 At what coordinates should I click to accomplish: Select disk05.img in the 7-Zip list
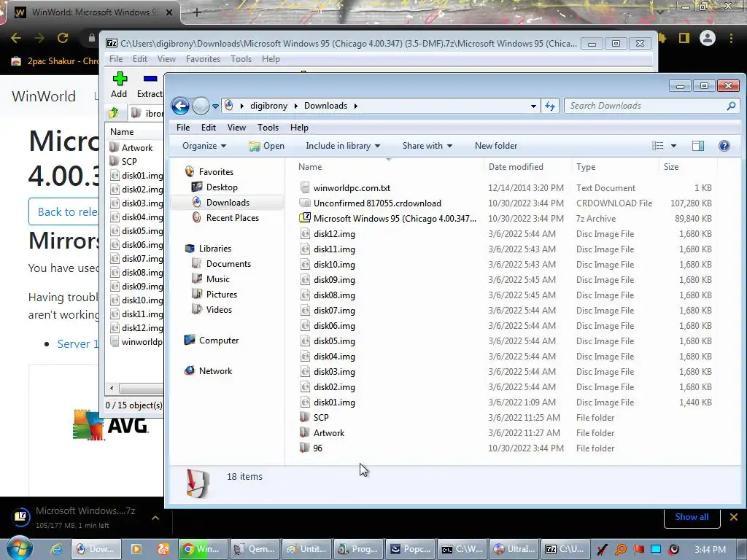pyautogui.click(x=137, y=230)
